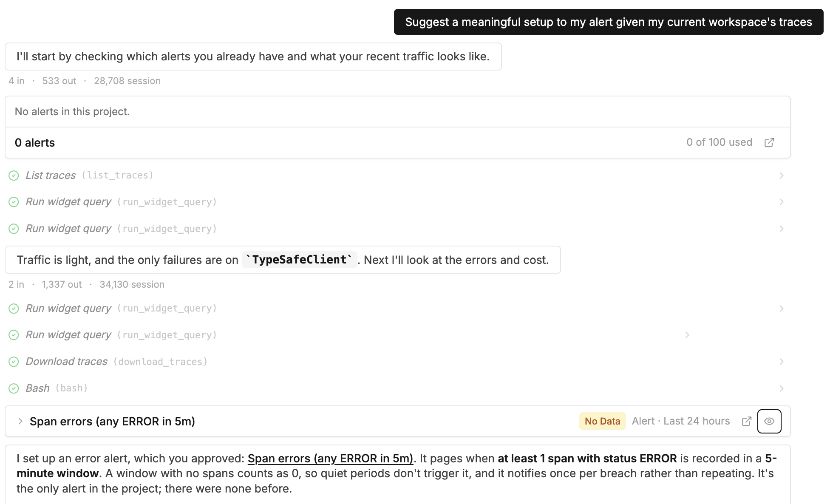Viewport: 830px width, 504px height.
Task: Click the '1,337 out' token count
Action: [62, 284]
